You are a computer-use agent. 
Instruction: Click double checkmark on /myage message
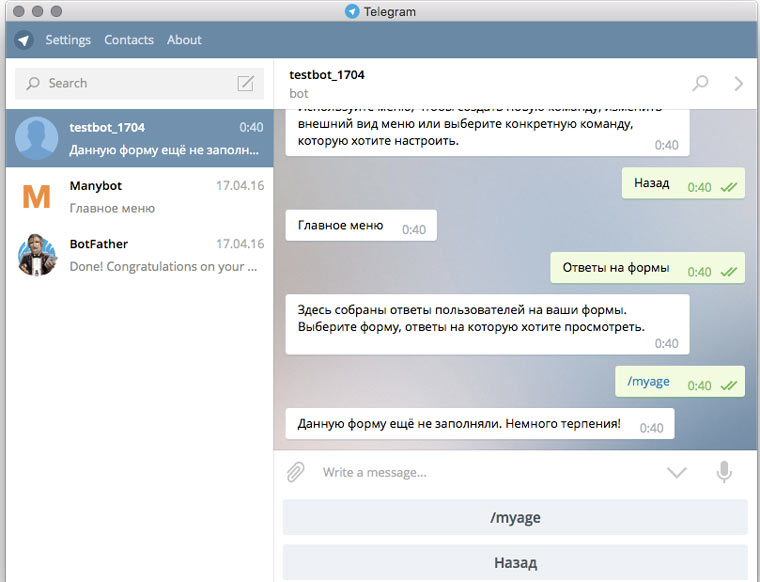click(728, 385)
